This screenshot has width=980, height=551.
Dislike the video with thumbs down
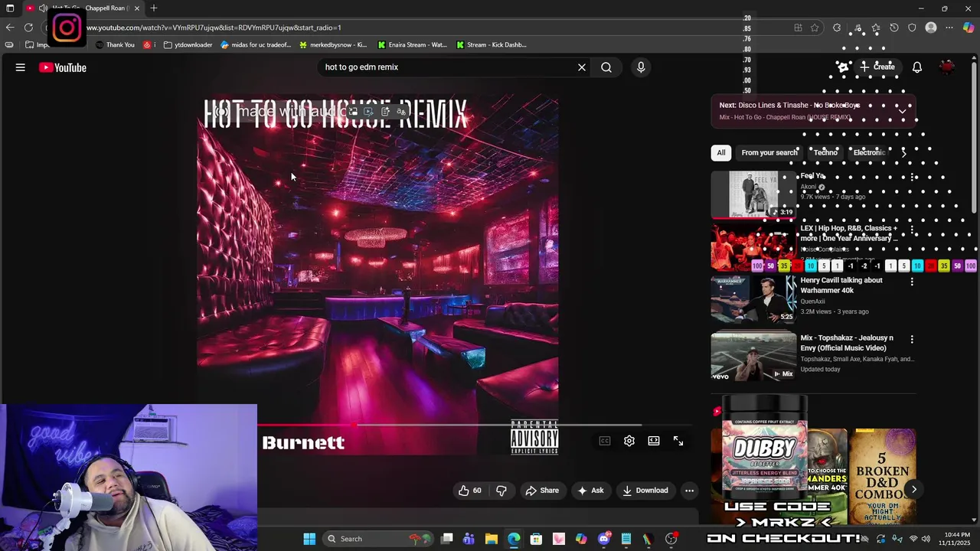[501, 491]
